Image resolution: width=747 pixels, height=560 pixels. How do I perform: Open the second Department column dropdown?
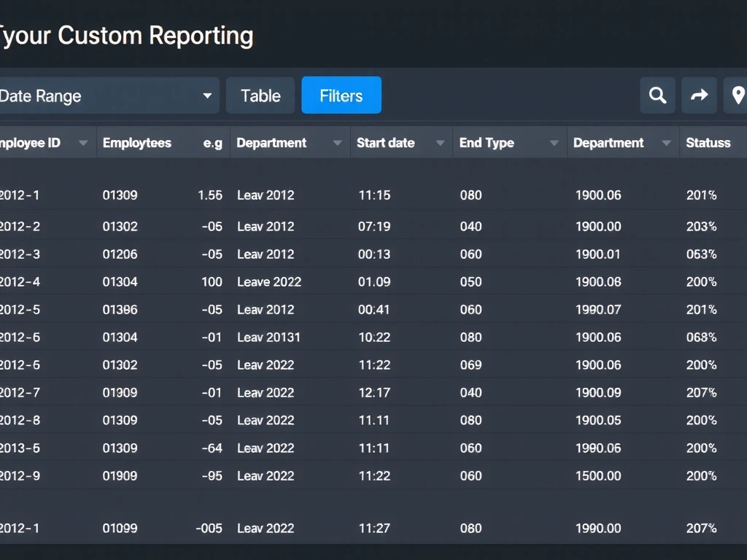pos(666,142)
